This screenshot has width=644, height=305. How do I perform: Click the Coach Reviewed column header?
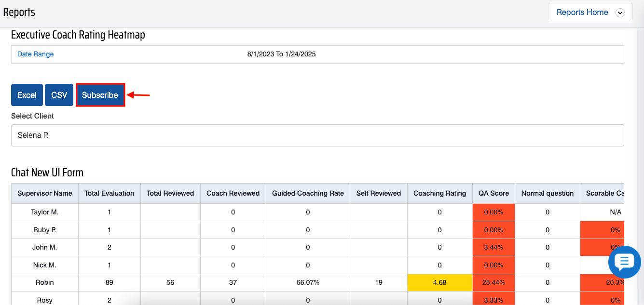pos(233,193)
